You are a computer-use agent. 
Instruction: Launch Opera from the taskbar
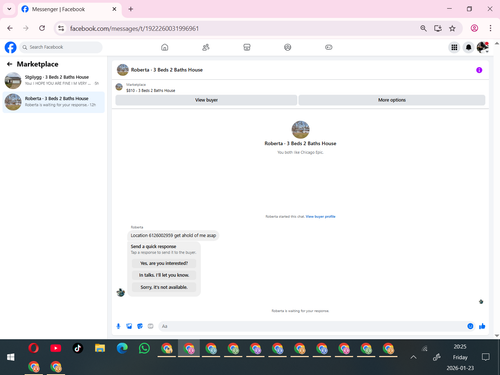click(x=33, y=348)
